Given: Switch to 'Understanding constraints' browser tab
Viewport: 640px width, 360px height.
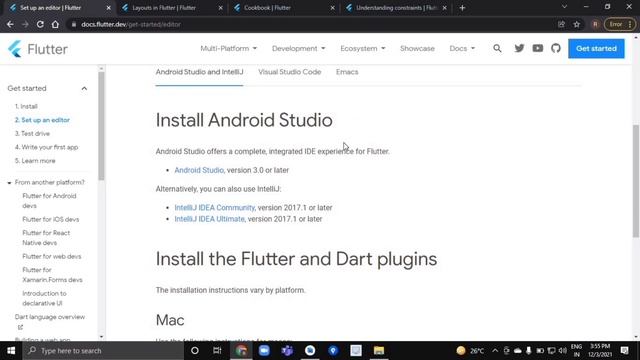Looking at the screenshot, I should pos(396,8).
